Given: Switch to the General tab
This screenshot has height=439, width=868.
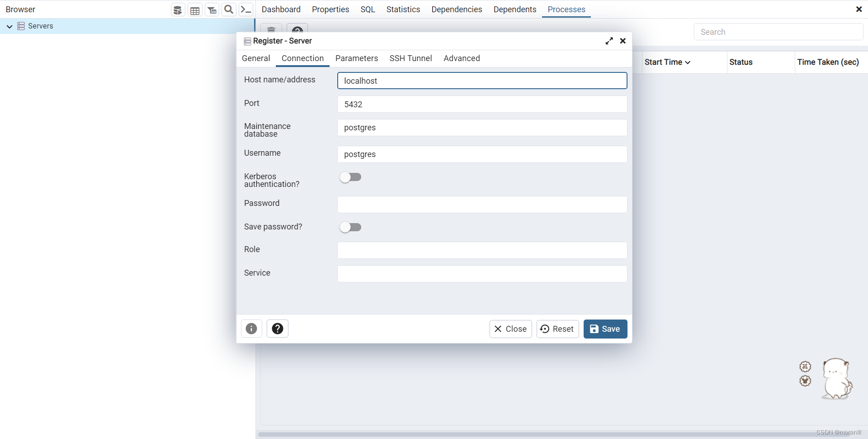Looking at the screenshot, I should (256, 58).
